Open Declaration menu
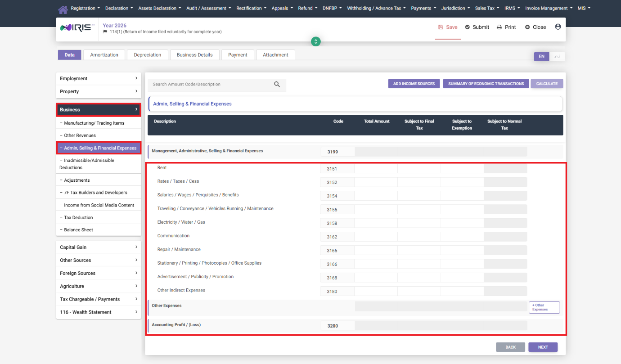The height and width of the screenshot is (364, 621). point(119,8)
